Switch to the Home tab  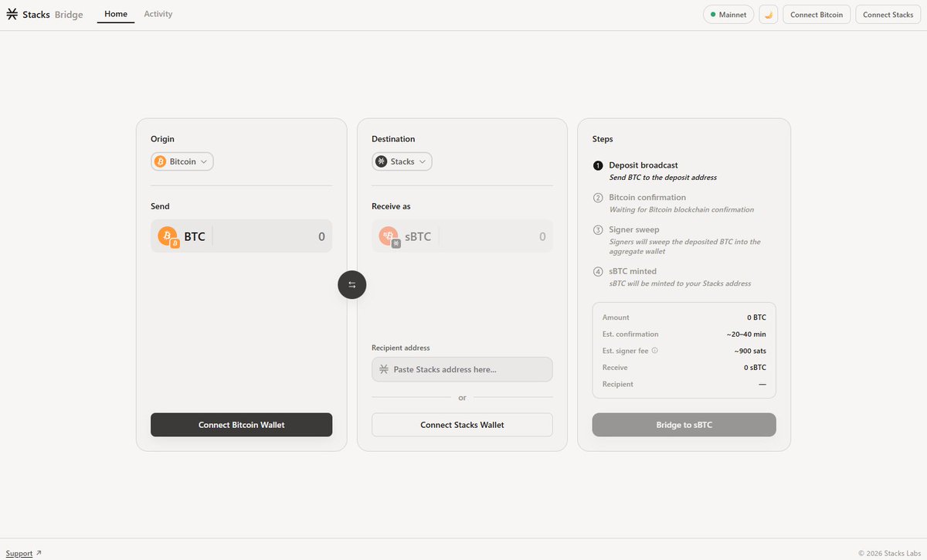[x=116, y=14]
